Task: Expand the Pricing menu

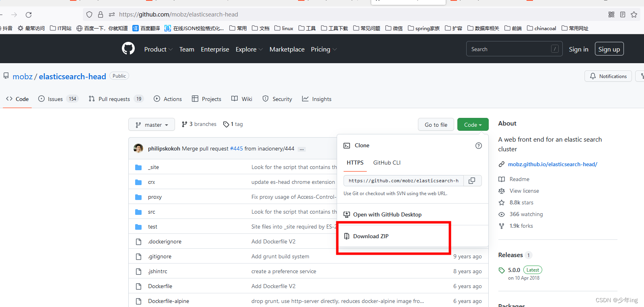Action: pyautogui.click(x=323, y=49)
